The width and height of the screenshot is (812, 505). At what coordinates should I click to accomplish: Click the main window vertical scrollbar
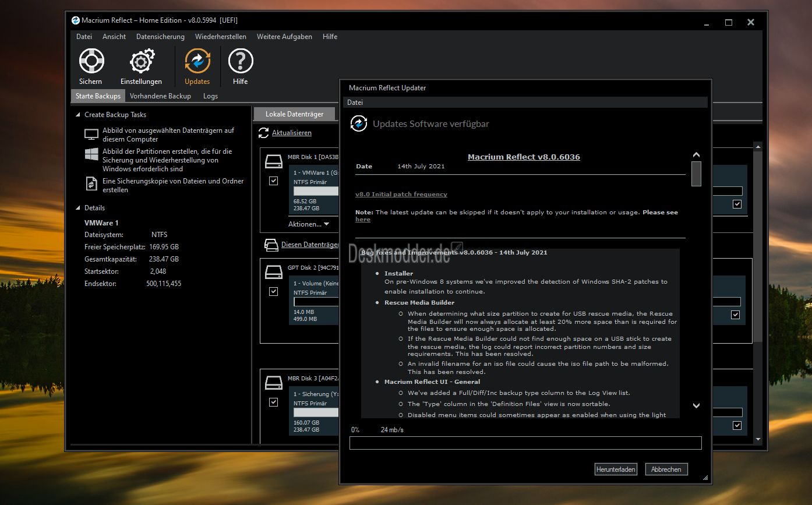(x=758, y=245)
